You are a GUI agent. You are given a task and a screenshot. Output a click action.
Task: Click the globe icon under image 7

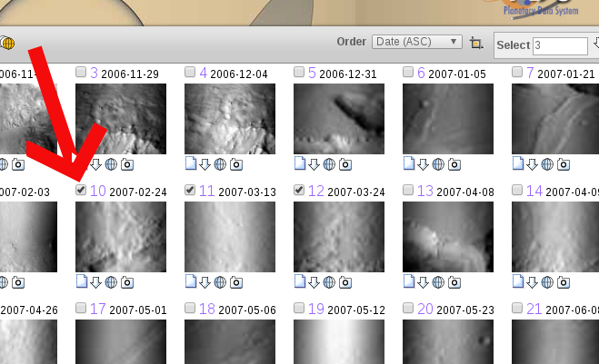(x=547, y=164)
